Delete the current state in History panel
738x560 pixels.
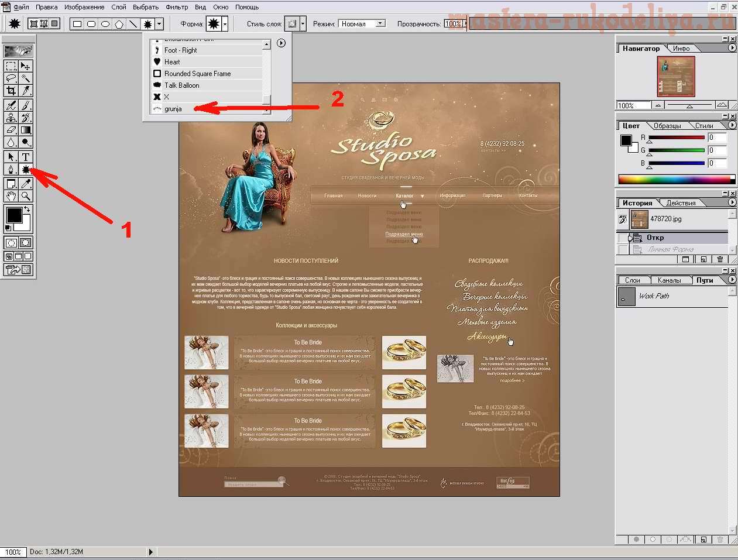pos(720,259)
